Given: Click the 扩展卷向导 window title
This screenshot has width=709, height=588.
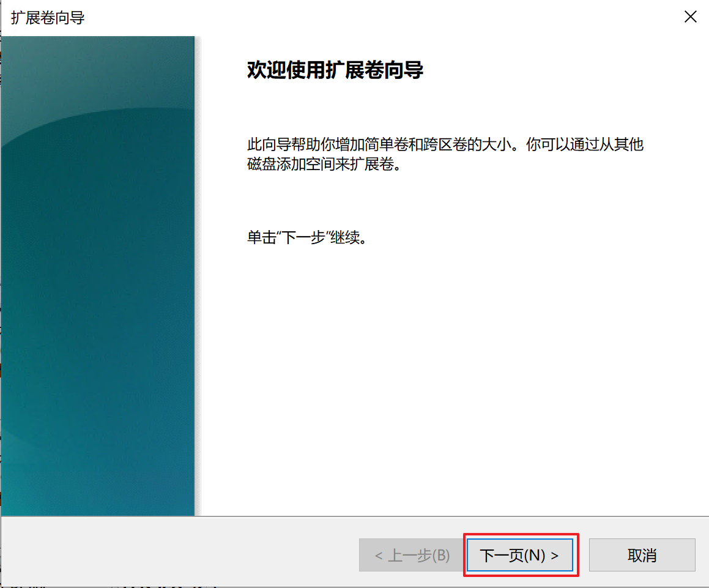Looking at the screenshot, I should click(48, 18).
